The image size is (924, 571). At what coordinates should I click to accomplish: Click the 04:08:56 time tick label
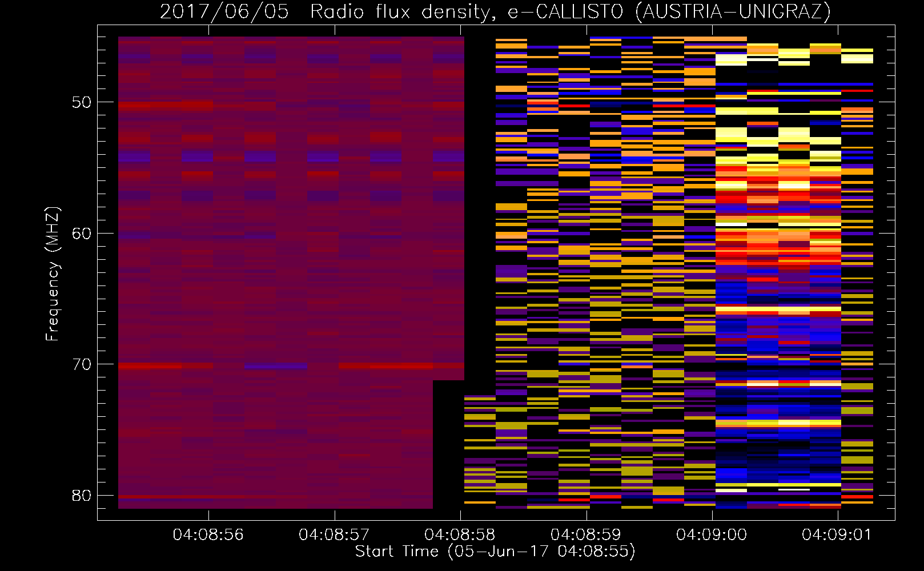208,535
